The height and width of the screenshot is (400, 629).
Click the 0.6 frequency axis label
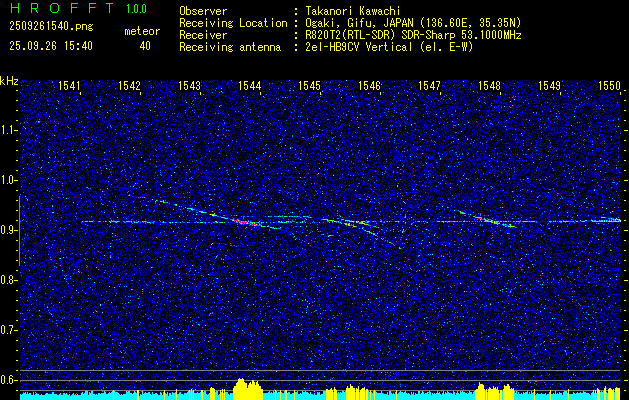pyautogui.click(x=8, y=380)
